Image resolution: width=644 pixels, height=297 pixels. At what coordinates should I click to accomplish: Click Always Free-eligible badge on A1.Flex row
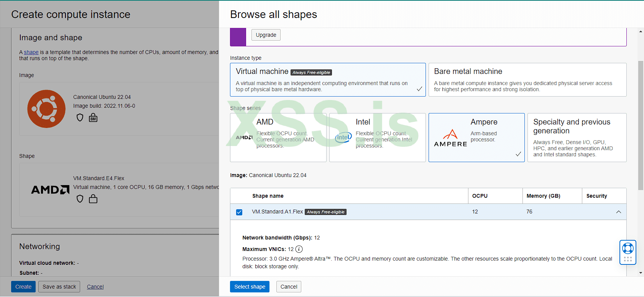pos(325,212)
